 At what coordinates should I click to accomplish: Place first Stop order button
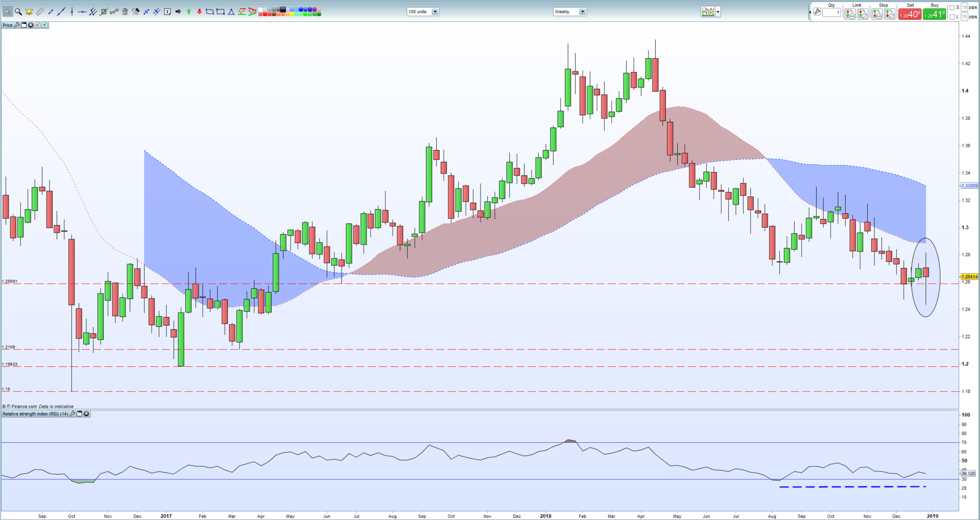point(877,14)
